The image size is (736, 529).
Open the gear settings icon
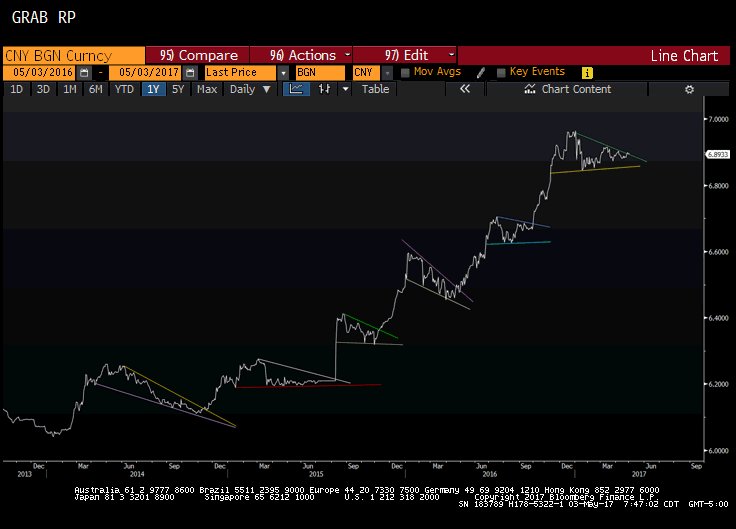tap(689, 89)
